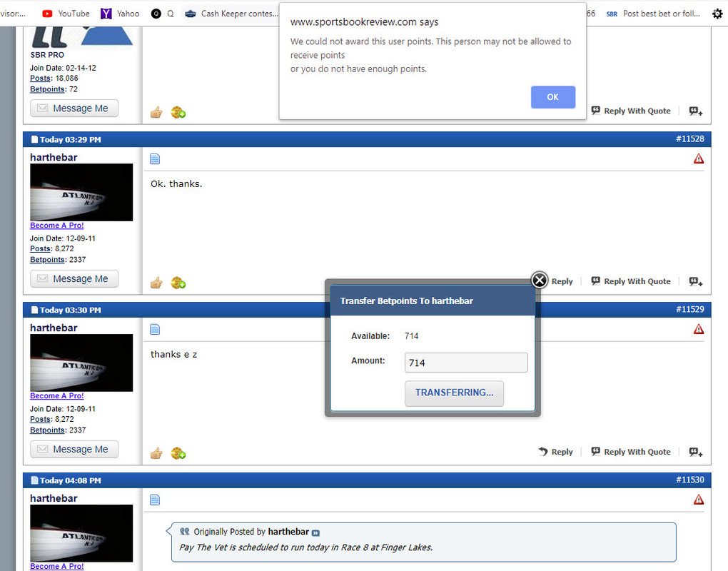Click the TRANSFERRING... button
Screen dimensions: 728x571
[454, 393]
